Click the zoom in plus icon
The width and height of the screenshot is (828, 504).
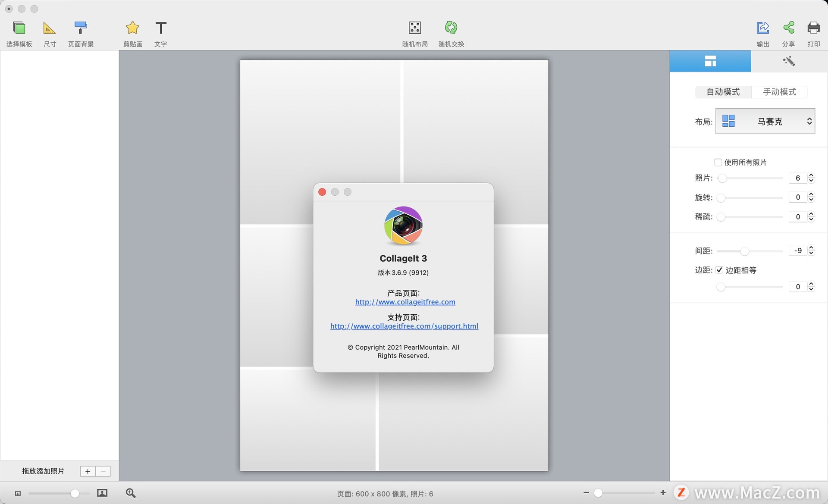pos(663,492)
